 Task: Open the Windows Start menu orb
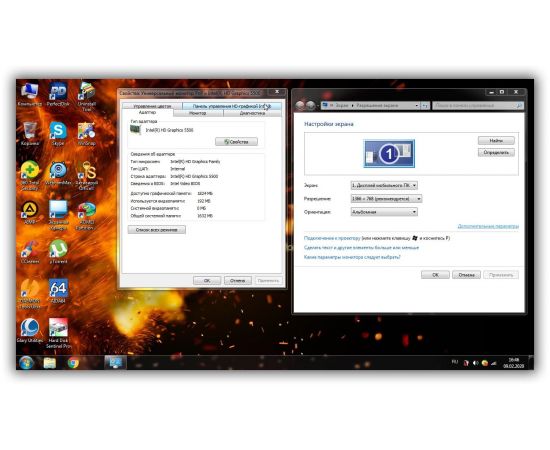tap(26, 363)
